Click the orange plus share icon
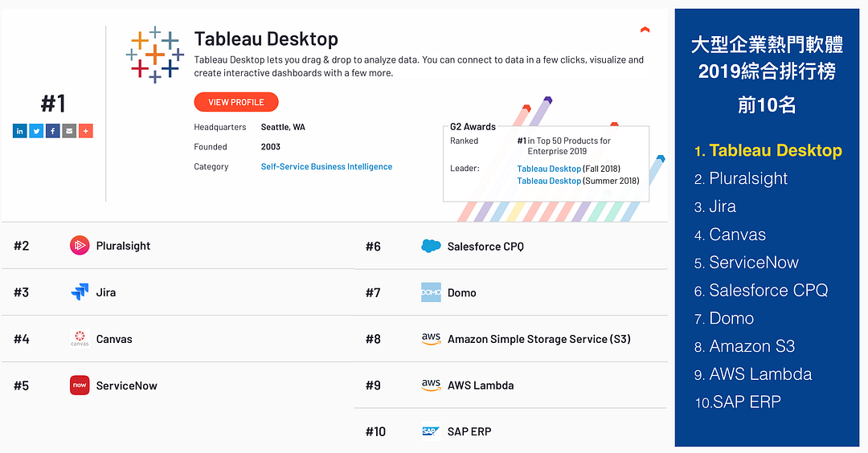 pos(86,131)
